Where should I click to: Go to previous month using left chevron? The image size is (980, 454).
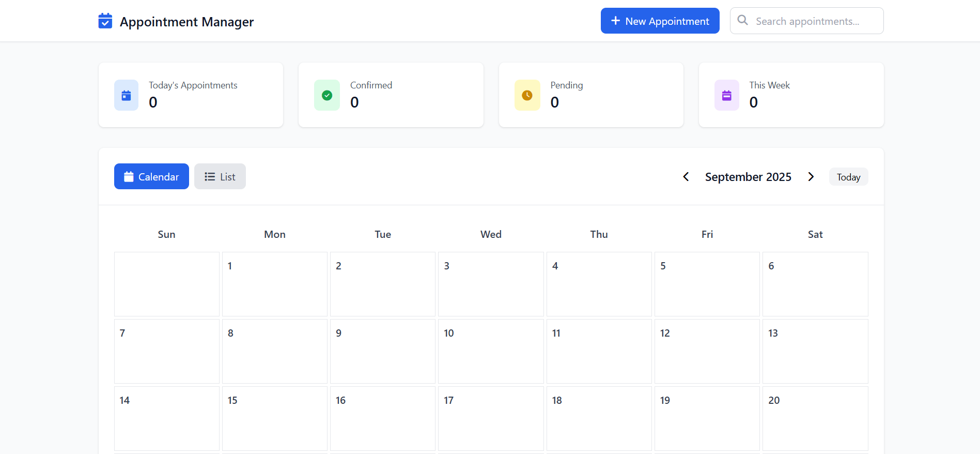tap(686, 177)
